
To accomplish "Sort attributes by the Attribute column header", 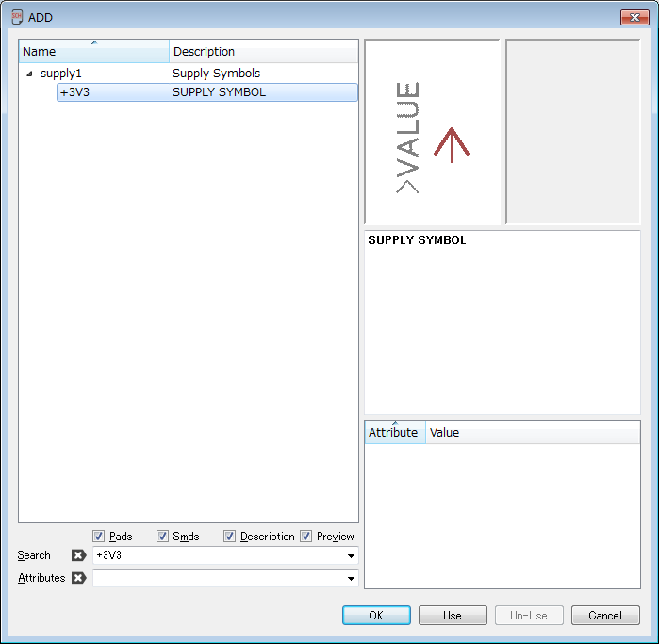I will pos(395,432).
